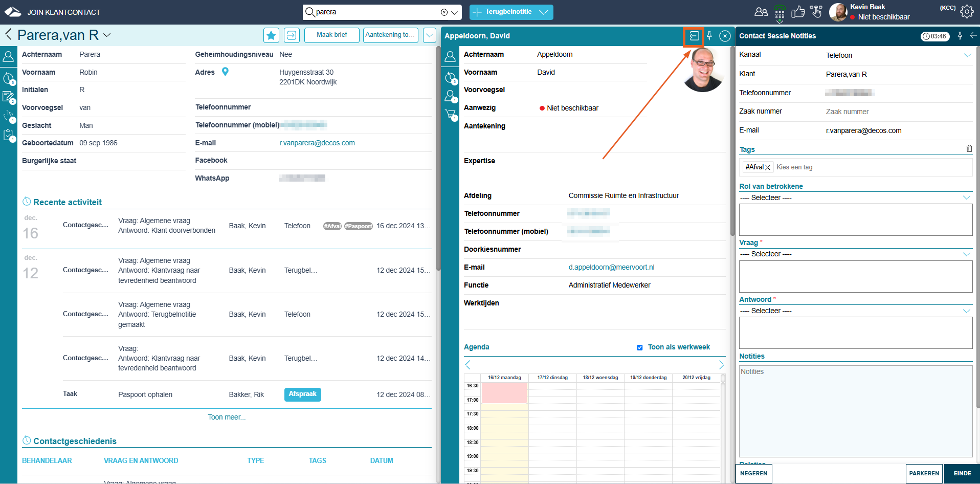This screenshot has width=980, height=484.
Task: Pin the Contact Sessie Notities panel
Action: (x=960, y=36)
